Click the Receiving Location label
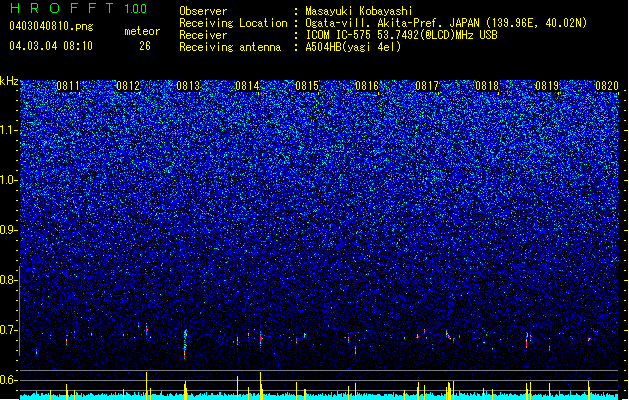Image resolution: width=629 pixels, height=400 pixels. [x=233, y=23]
